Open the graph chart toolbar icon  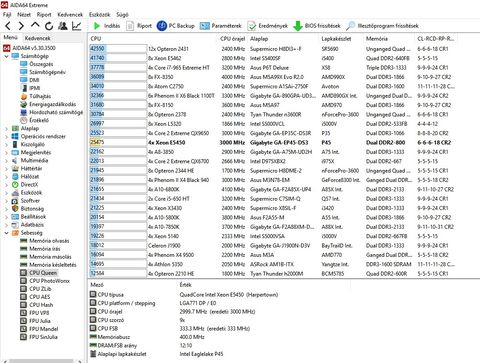point(77,26)
